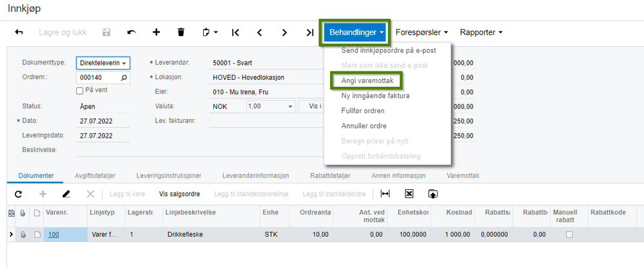644x269 pixels.
Task: Click the Varenr. column header
Action: click(x=65, y=216)
